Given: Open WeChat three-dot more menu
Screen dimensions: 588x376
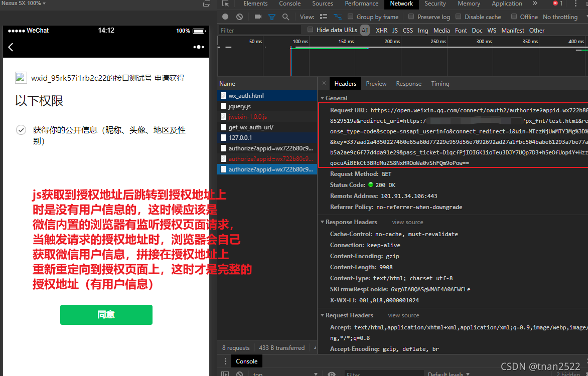Looking at the screenshot, I should point(198,47).
